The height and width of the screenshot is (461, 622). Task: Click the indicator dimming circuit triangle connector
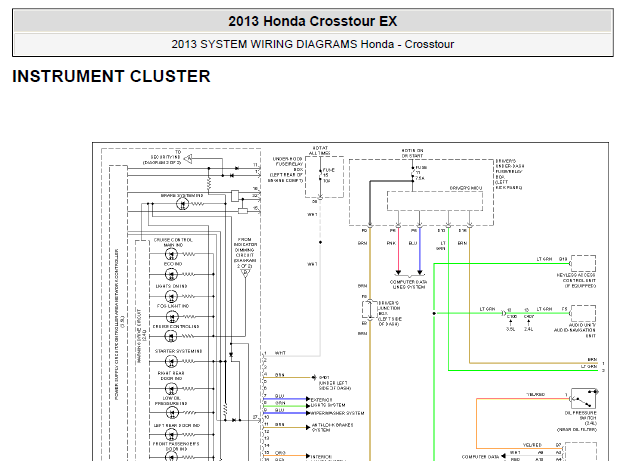[246, 273]
